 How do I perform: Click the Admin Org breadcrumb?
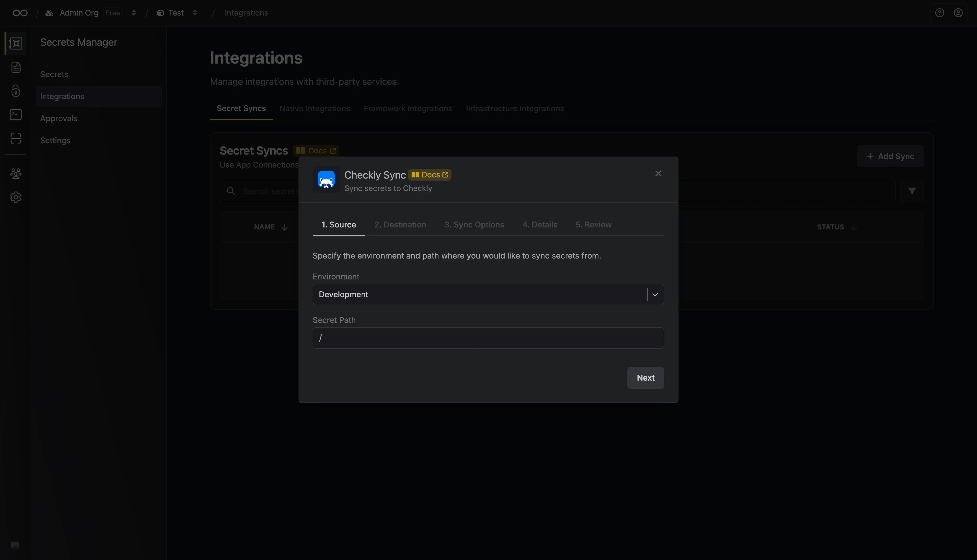click(x=79, y=13)
